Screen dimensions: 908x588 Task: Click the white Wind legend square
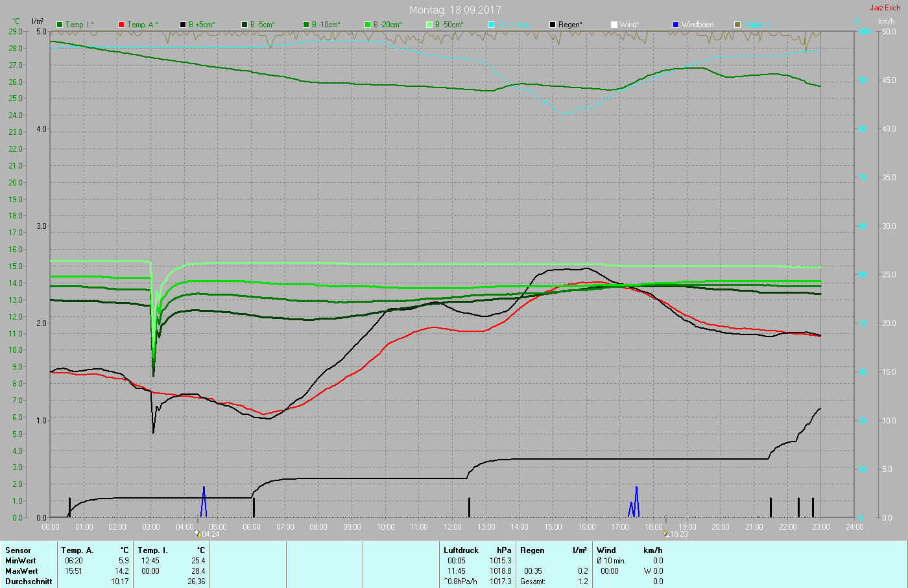coord(614,25)
